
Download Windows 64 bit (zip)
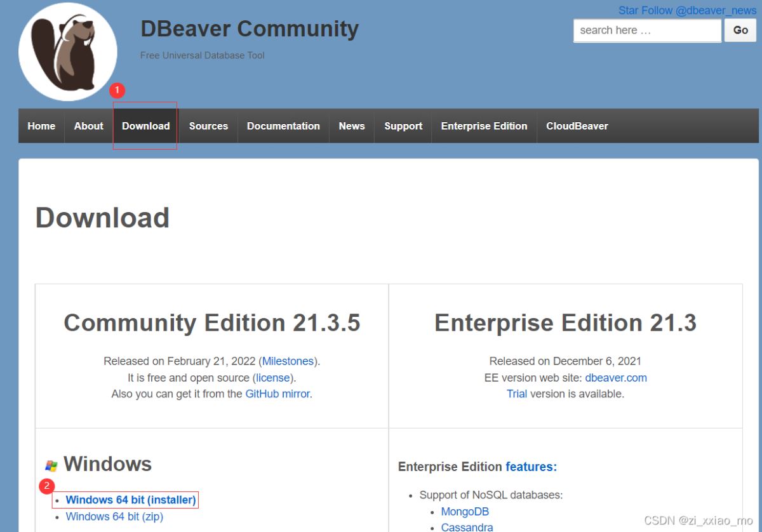[x=114, y=516]
